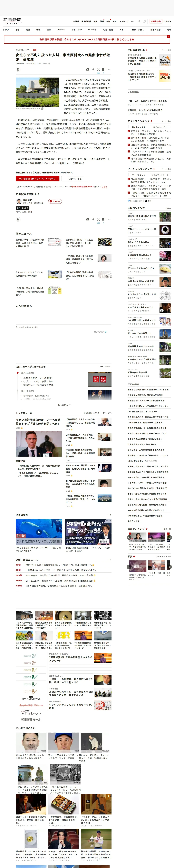Viewport: 174px width, 868px height.
Task: Open IT・科学 section in navigation bar
Action: (x=92, y=30)
